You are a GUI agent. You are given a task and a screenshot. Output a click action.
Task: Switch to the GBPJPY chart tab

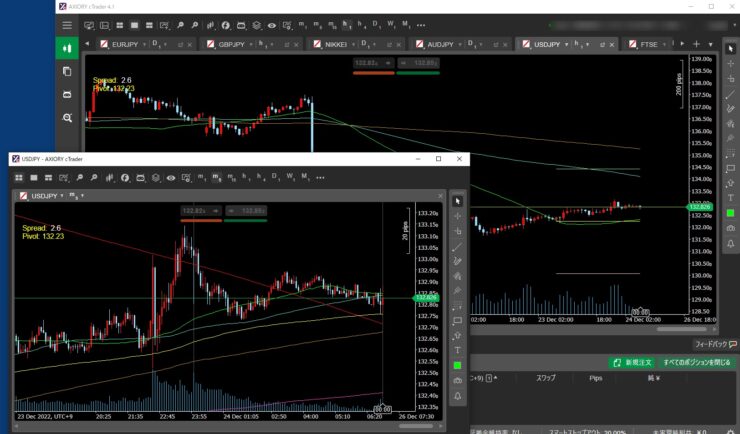pyautogui.click(x=231, y=44)
